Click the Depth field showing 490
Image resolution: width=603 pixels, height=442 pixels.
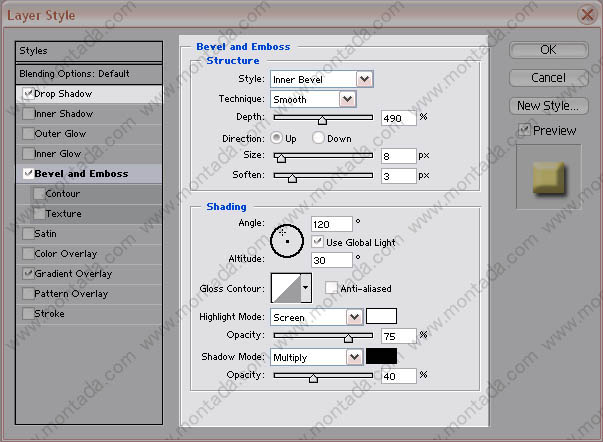[399, 118]
